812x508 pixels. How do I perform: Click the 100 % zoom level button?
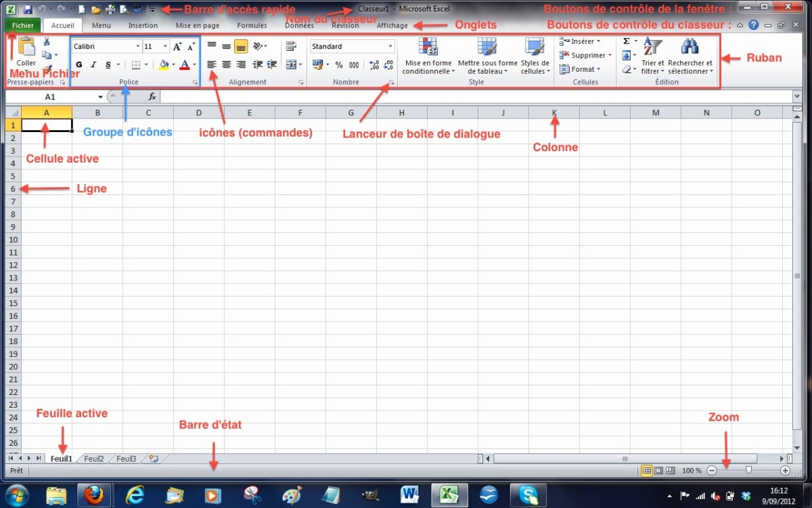[x=692, y=470]
